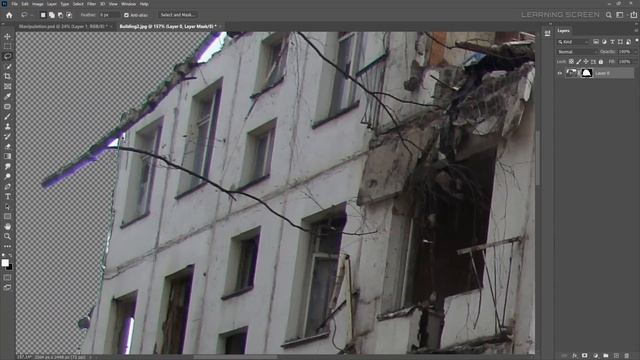Toggle type layer filter
Screen dimensions: 640x360
tap(612, 42)
